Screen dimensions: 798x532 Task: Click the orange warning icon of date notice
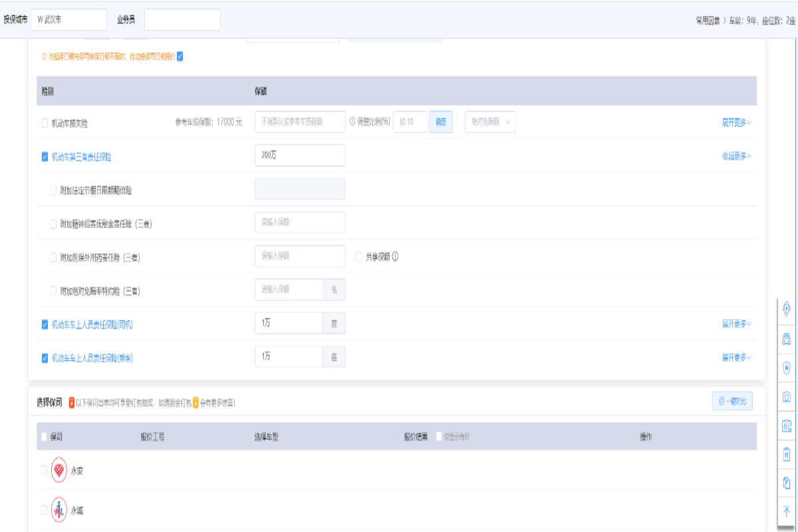[44, 57]
